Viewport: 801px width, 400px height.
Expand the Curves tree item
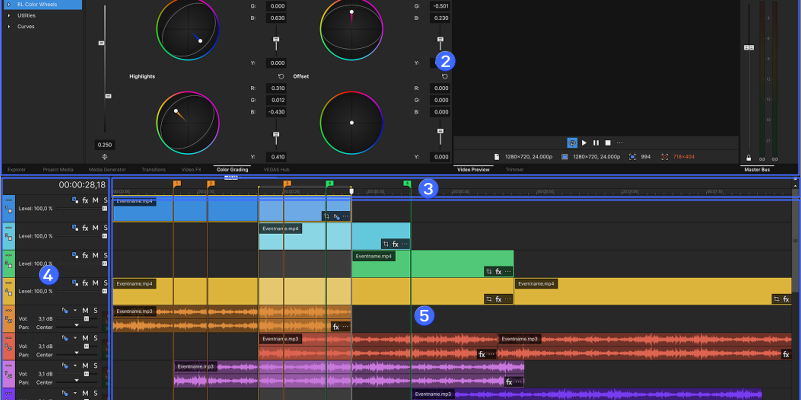pos(9,26)
